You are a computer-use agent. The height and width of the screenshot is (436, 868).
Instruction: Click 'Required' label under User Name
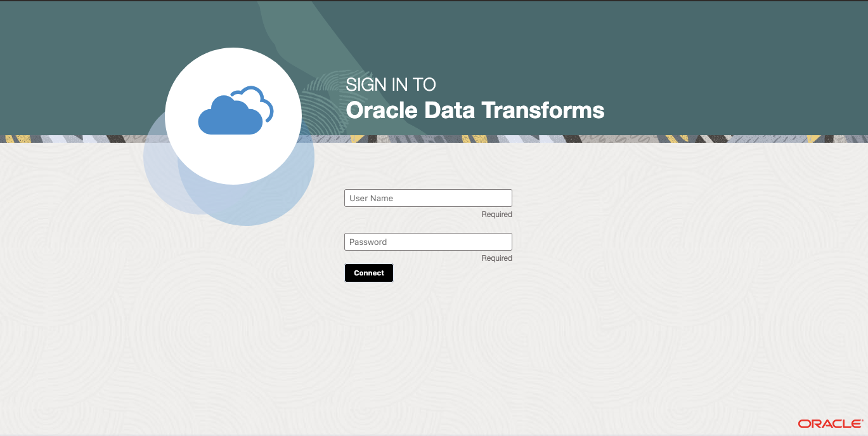coord(496,215)
